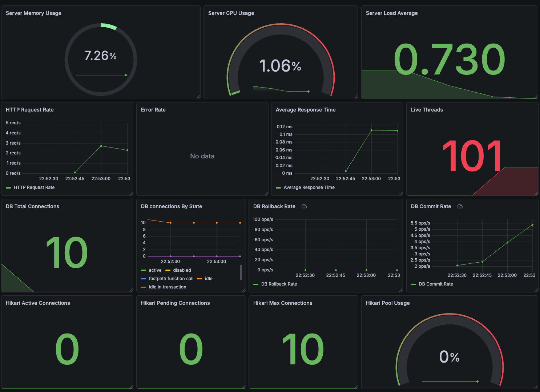Click the red swatch for idle in transaction
This screenshot has width=540, height=392.
[144, 287]
